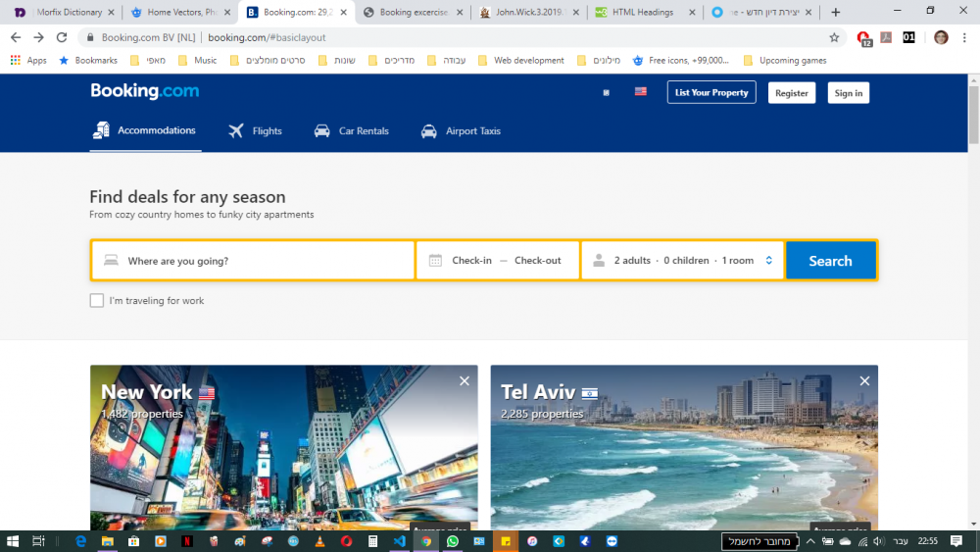The width and height of the screenshot is (980, 552).
Task: Check the 'I'm traveling for work' box
Action: pyautogui.click(x=96, y=301)
